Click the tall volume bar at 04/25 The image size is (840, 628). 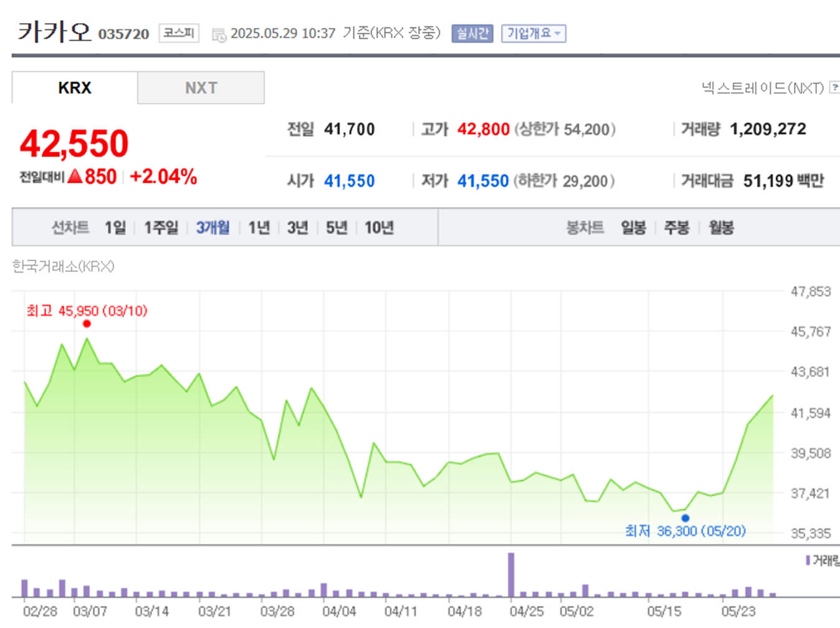click(511, 575)
